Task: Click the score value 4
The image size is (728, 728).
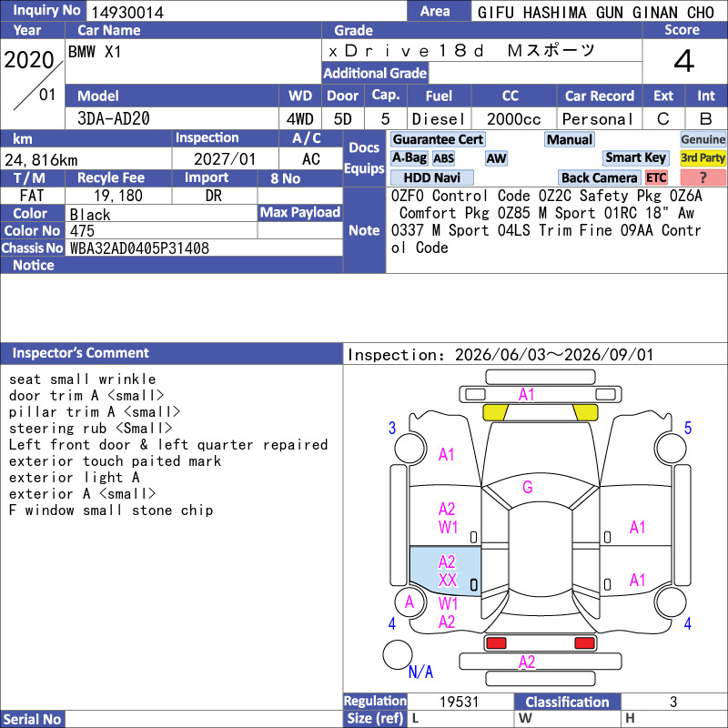Action: coord(684,61)
